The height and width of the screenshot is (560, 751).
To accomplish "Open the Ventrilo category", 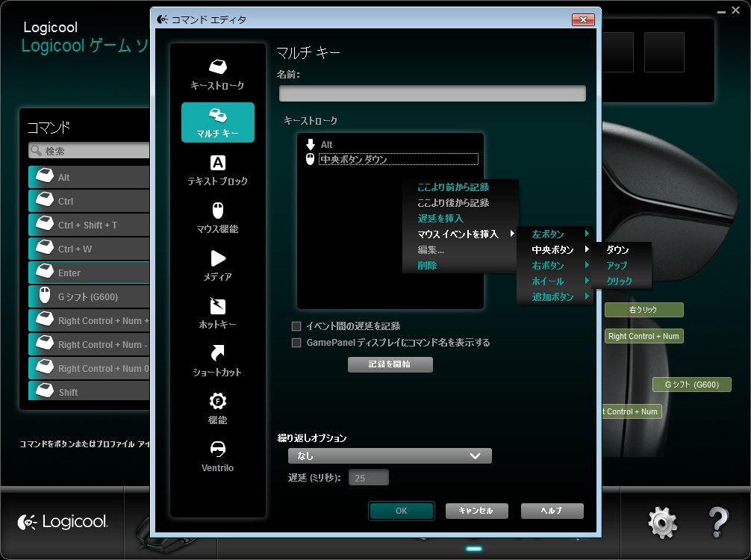I will point(217,456).
